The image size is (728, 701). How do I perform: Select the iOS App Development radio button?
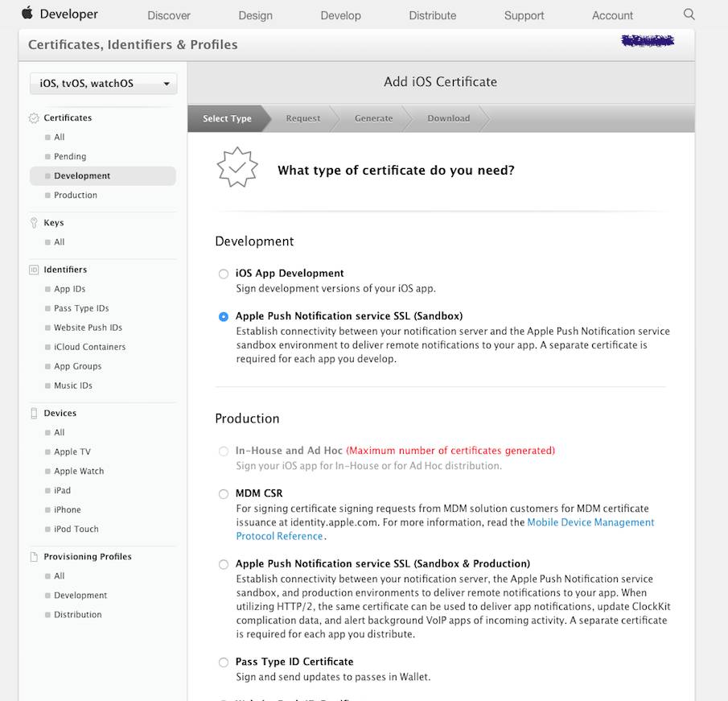tap(224, 274)
